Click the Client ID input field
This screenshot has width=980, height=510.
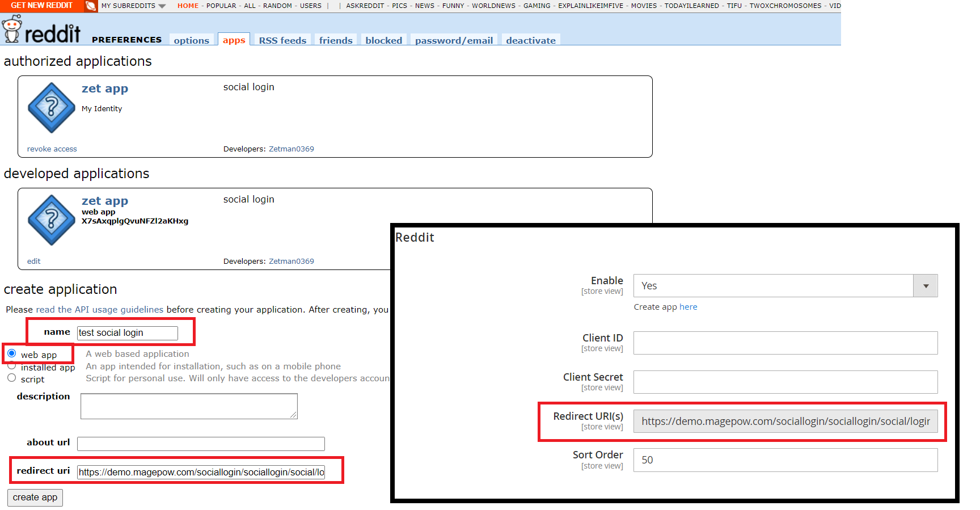click(x=785, y=343)
